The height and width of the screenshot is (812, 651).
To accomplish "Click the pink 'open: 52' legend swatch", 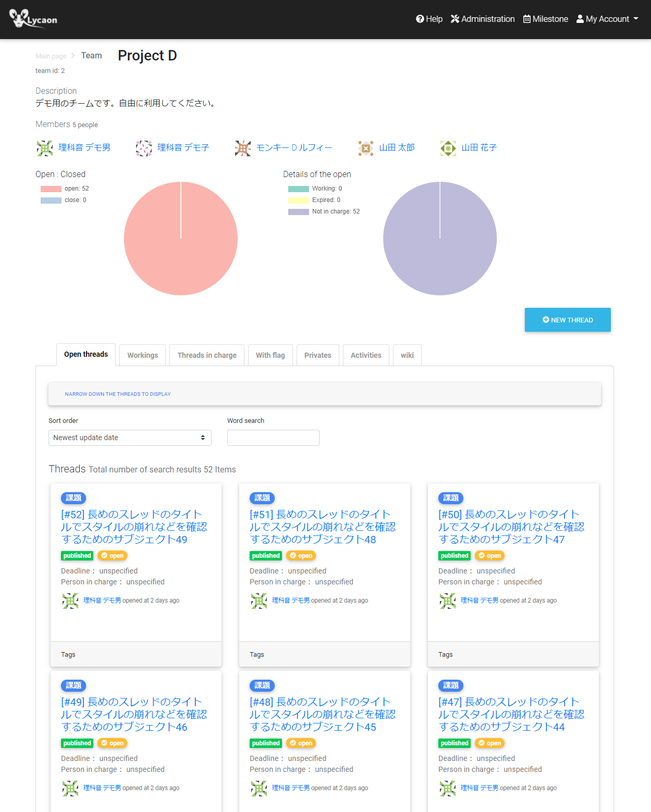I will [x=51, y=189].
